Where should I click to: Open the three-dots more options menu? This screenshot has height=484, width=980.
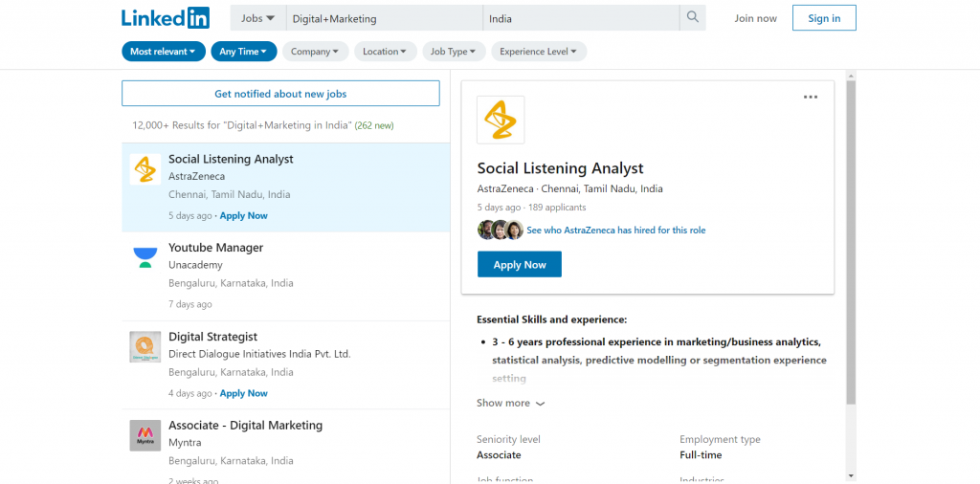coord(810,97)
